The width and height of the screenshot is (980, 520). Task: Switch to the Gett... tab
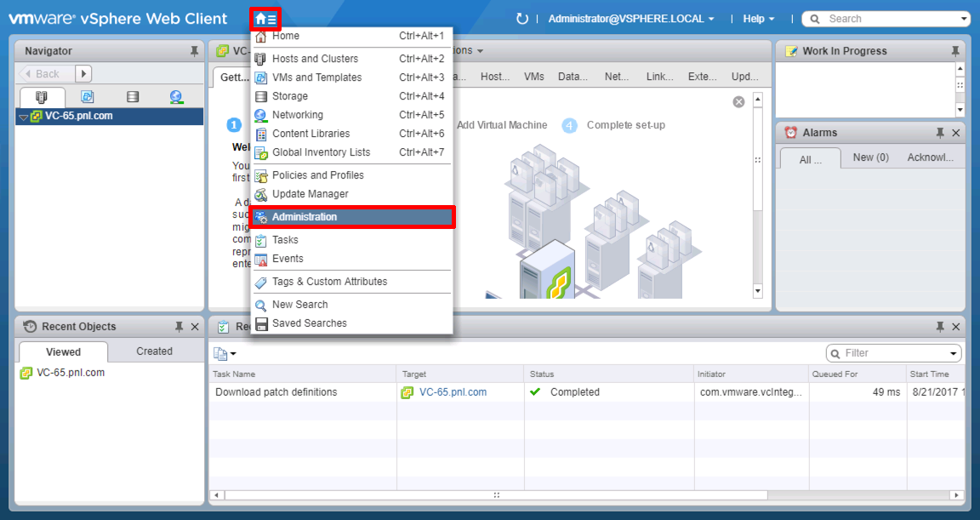point(234,77)
